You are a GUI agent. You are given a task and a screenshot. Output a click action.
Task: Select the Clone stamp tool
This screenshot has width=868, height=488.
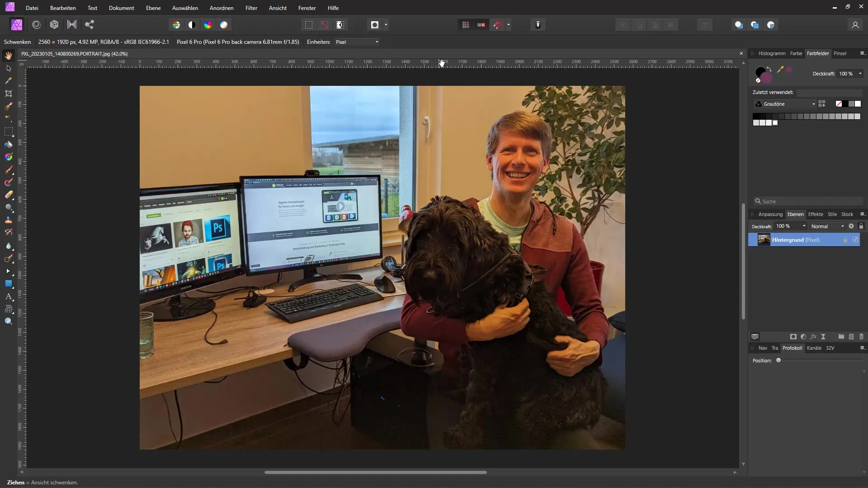9,220
